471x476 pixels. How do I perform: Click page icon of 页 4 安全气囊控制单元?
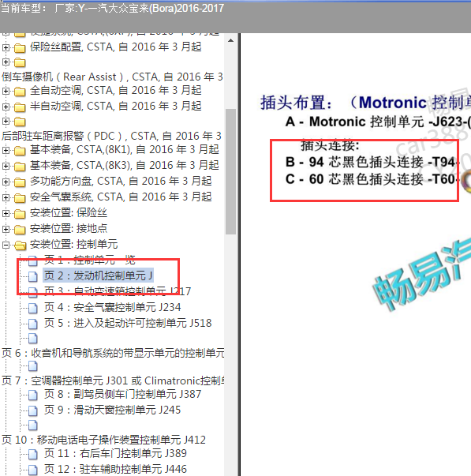(x=33, y=308)
